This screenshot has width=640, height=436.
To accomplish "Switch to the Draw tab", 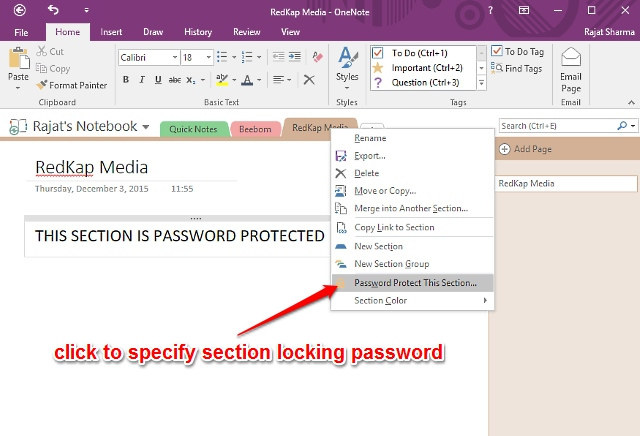I will (153, 32).
